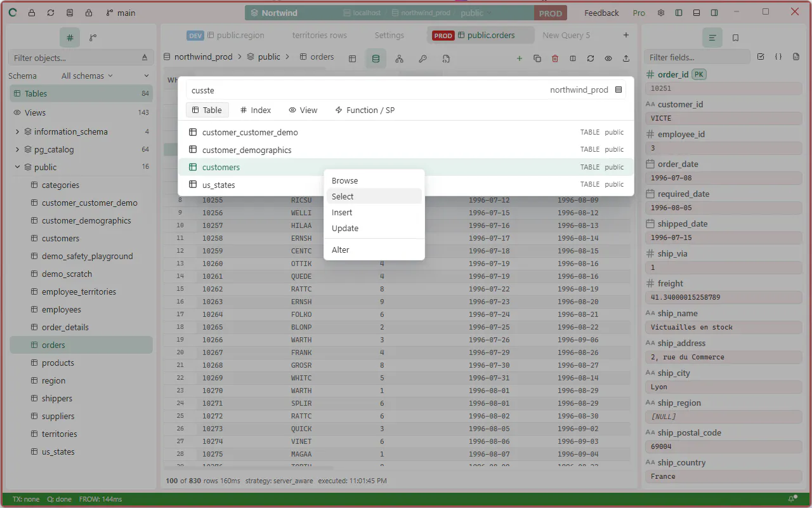Toggle the eye preview icon in the toolbar

[608, 58]
